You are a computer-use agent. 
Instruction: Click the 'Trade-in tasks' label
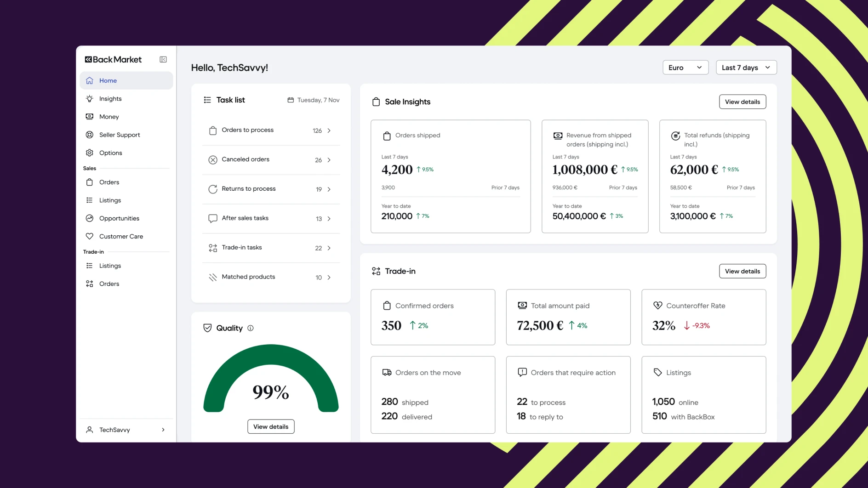pos(242,247)
